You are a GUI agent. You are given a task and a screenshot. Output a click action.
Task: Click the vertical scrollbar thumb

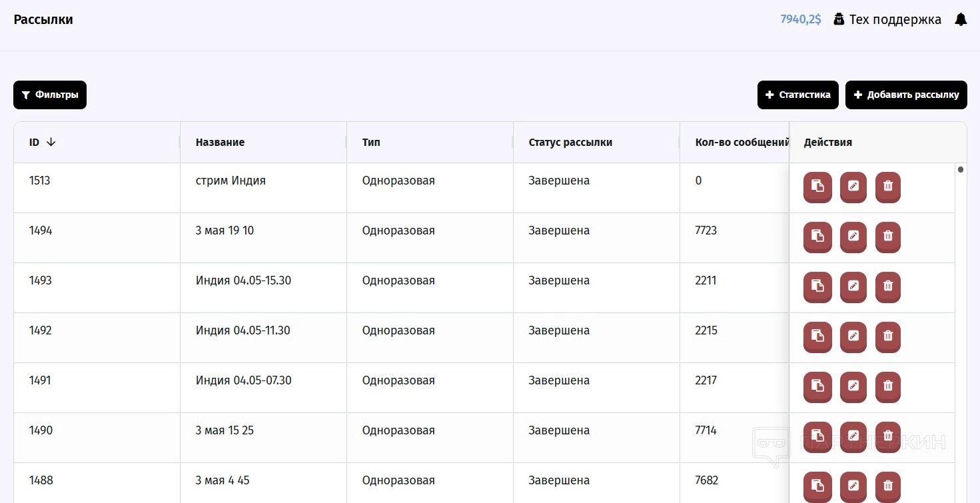960,169
